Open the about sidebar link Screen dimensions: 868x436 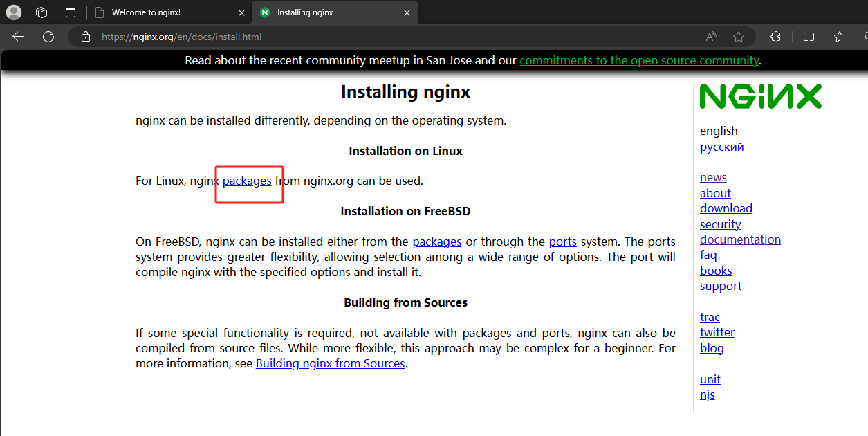715,193
